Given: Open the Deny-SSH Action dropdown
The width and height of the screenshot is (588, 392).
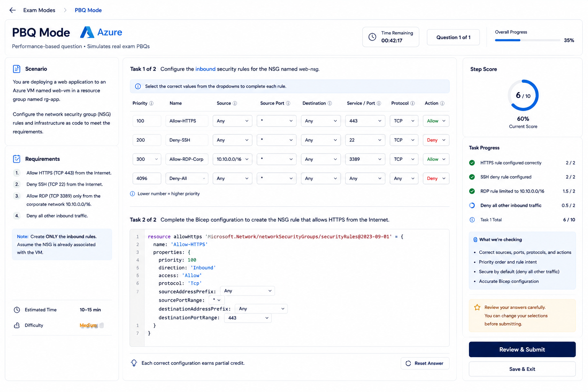Looking at the screenshot, I should [436, 140].
